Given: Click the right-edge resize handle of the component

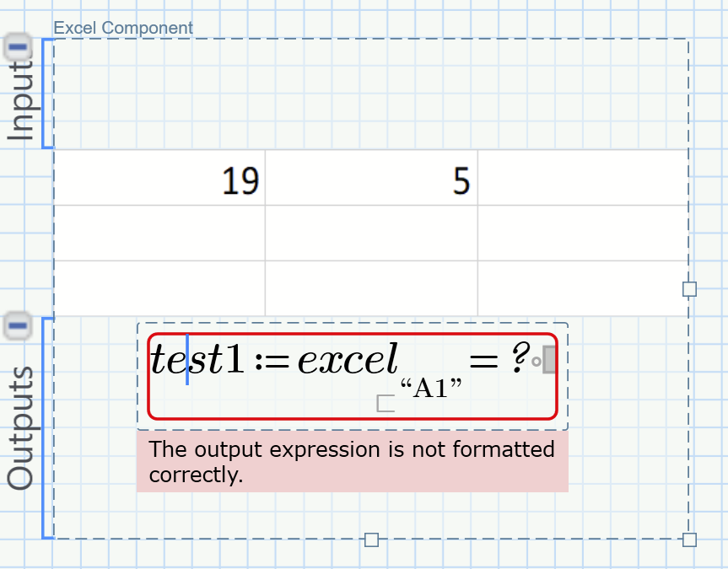Looking at the screenshot, I should coord(689,289).
